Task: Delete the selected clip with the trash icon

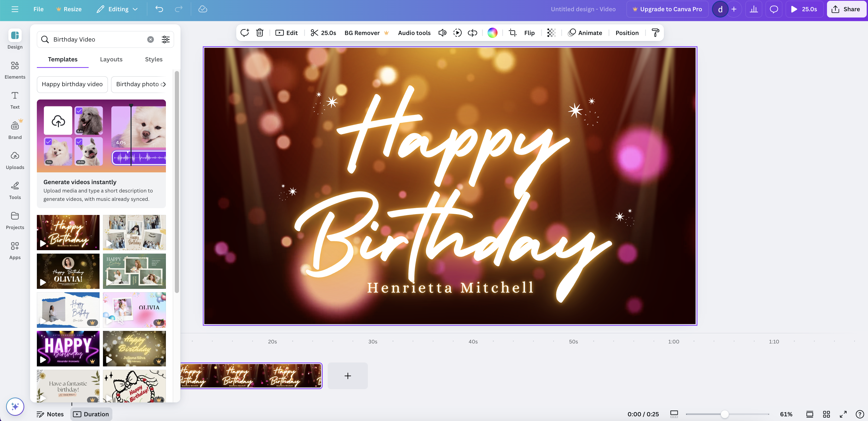Action: [259, 33]
